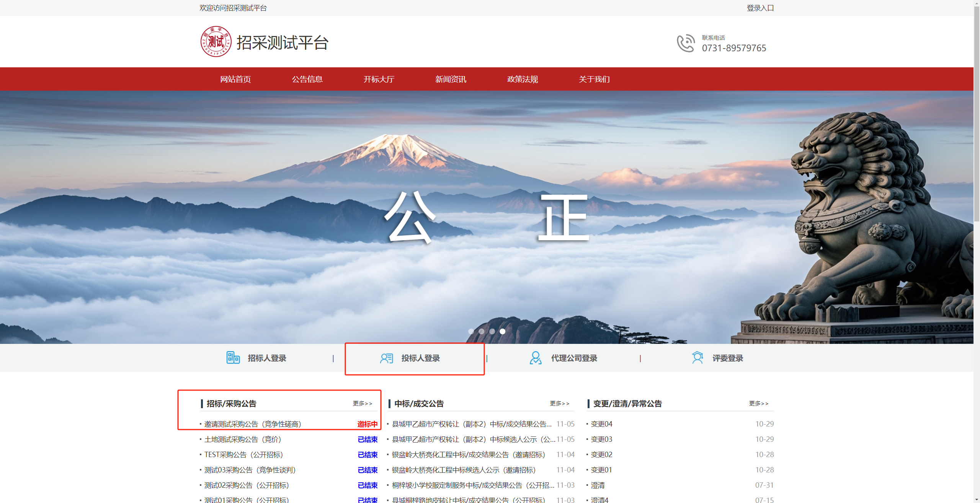Expand 更多>> under 中标/成交公告
This screenshot has height=503, width=980.
(x=559, y=403)
